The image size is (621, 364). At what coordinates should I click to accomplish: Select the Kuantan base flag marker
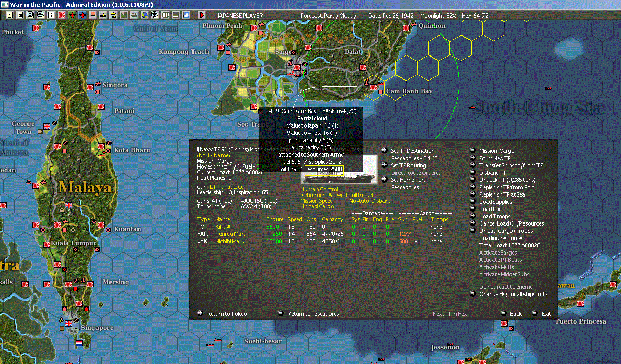coord(101,225)
